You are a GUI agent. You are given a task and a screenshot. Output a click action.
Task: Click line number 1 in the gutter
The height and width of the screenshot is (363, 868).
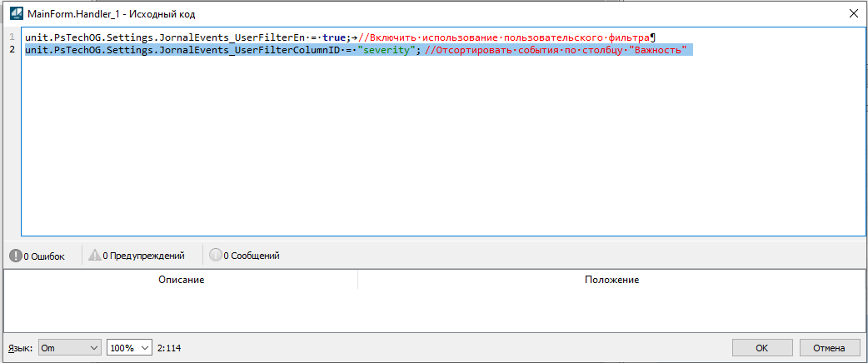(x=12, y=38)
